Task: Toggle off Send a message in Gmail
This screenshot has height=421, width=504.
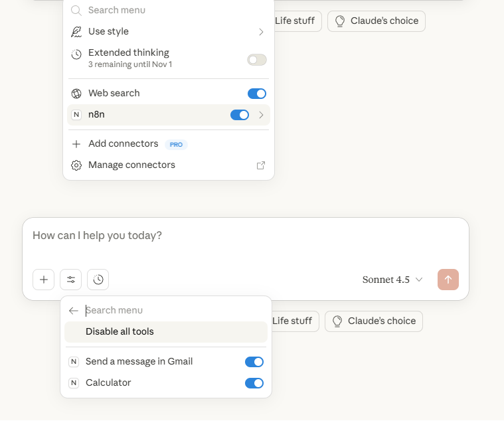Action: (254, 362)
